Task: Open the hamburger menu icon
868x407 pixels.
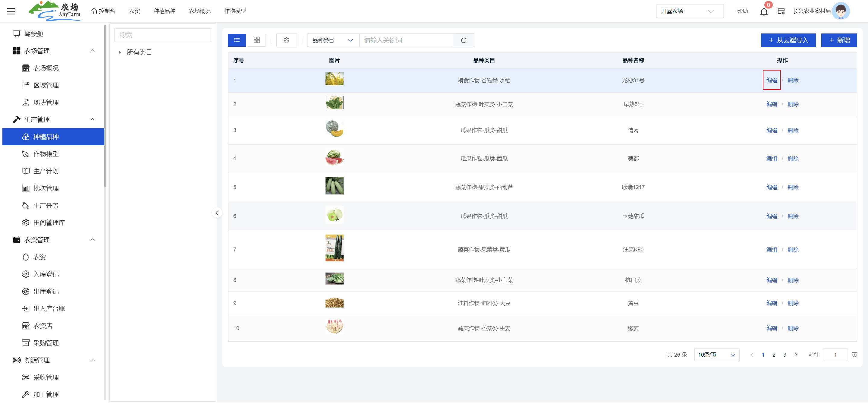Action: [x=11, y=11]
